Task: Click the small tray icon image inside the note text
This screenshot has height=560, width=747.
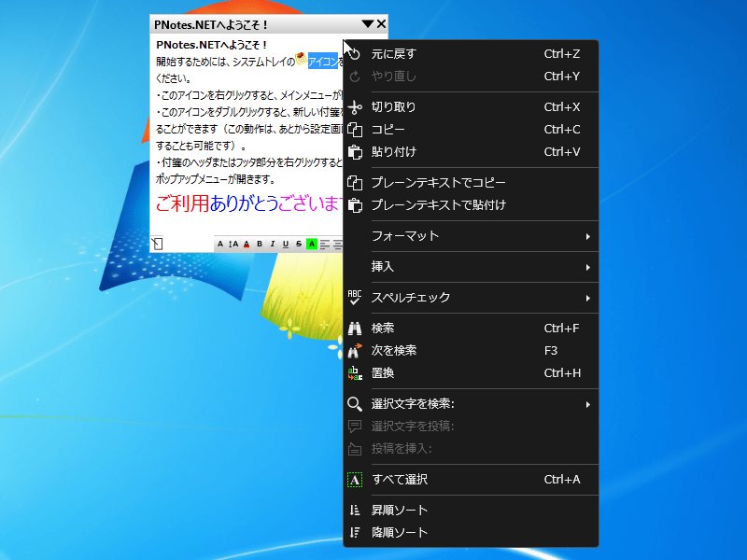Action: click(301, 59)
